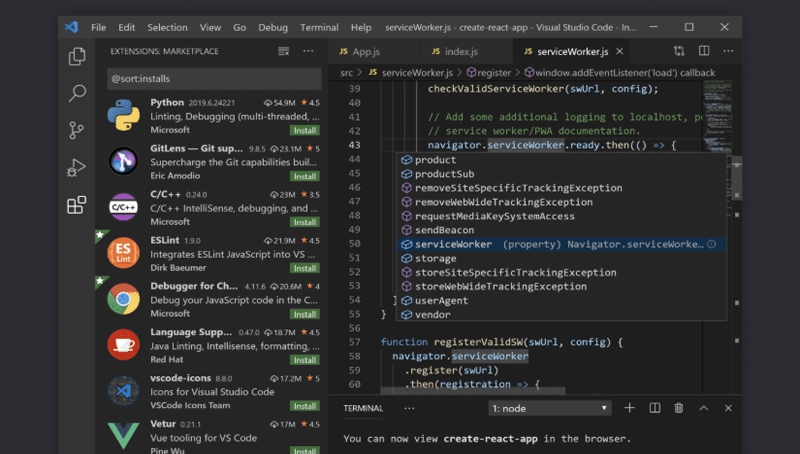The width and height of the screenshot is (800, 454).
Task: Select 'userAgent' from the autocomplete list
Action: [x=441, y=300]
